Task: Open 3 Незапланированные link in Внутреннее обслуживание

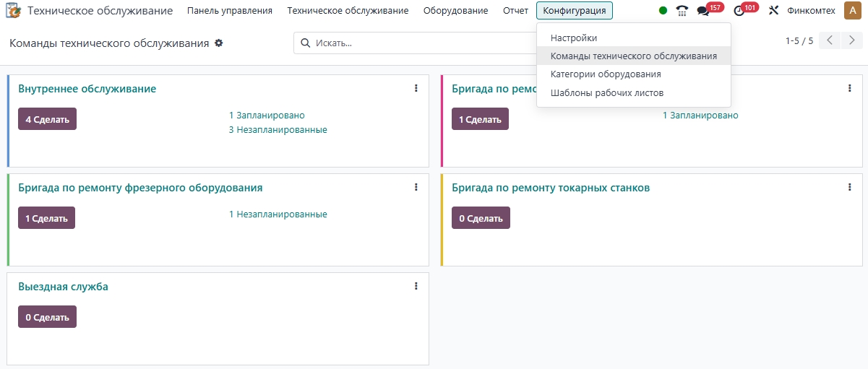Action: point(278,130)
